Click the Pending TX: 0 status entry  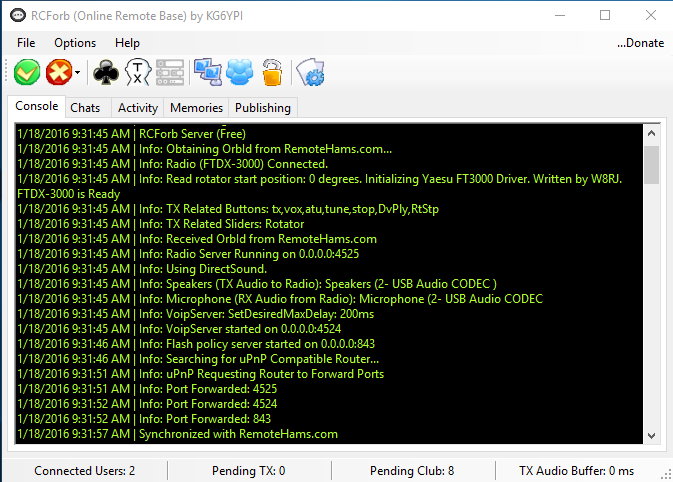pyautogui.click(x=249, y=471)
